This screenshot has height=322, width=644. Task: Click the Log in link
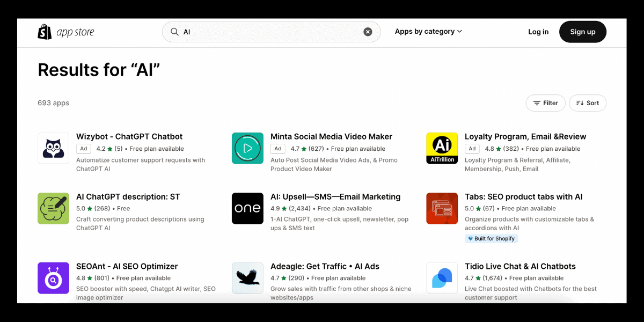click(x=538, y=32)
